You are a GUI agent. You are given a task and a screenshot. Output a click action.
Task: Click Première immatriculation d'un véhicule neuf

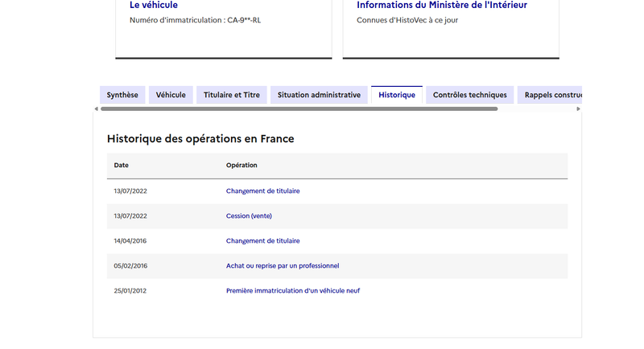tap(293, 291)
